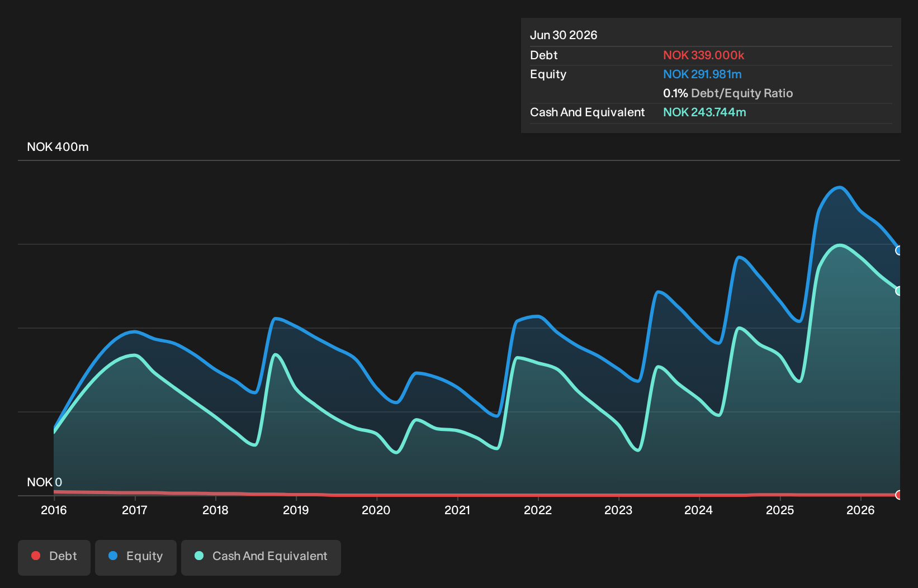This screenshot has width=918, height=588.
Task: Click the 2020 x-axis label
Action: pyautogui.click(x=376, y=510)
